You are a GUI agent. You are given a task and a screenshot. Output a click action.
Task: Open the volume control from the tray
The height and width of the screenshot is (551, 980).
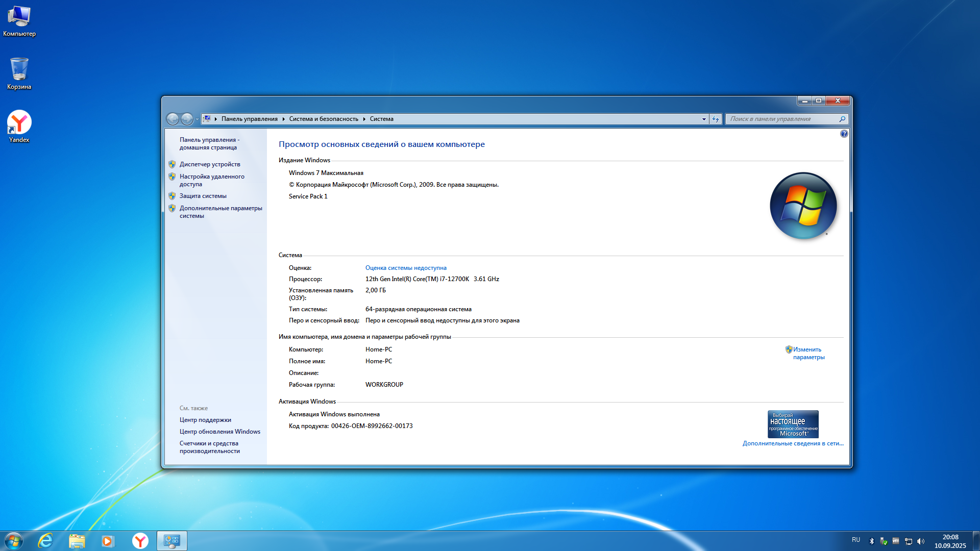(921, 541)
